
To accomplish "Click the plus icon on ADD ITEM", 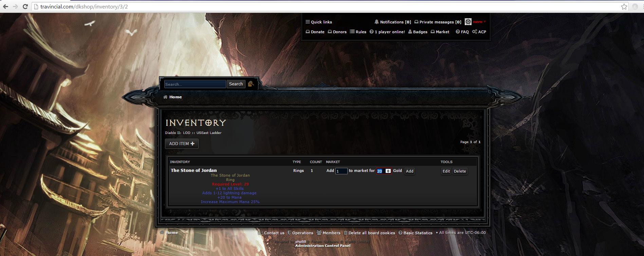I will tap(192, 143).
